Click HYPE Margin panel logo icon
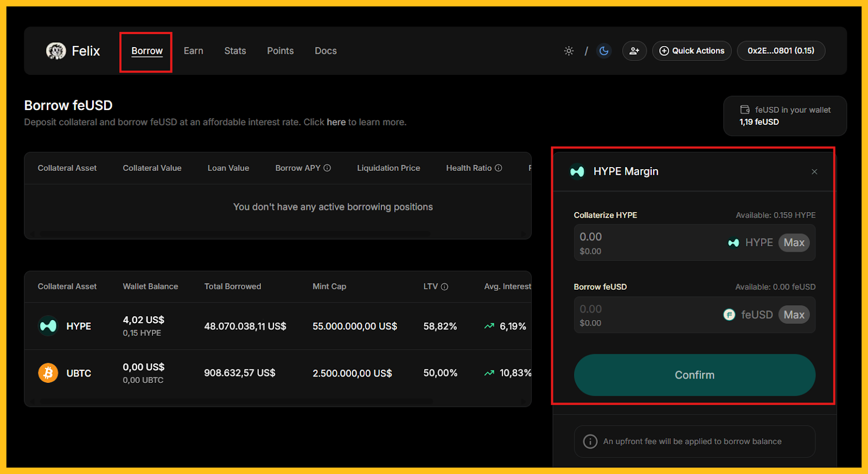868x474 pixels. point(577,171)
